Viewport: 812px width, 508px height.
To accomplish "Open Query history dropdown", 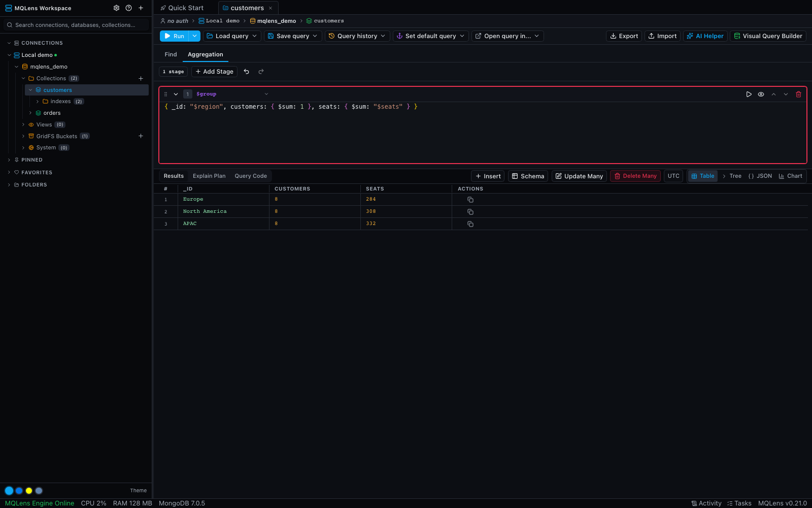I will click(x=357, y=36).
